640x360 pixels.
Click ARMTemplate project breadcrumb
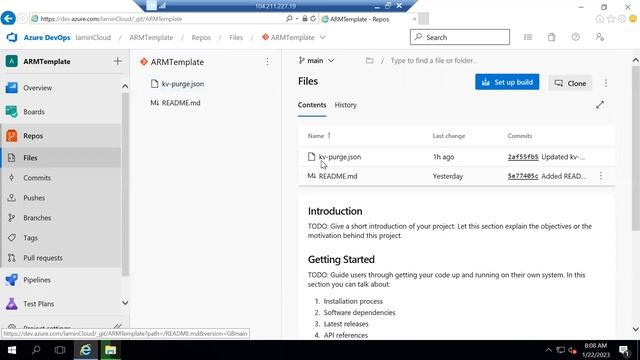point(151,38)
